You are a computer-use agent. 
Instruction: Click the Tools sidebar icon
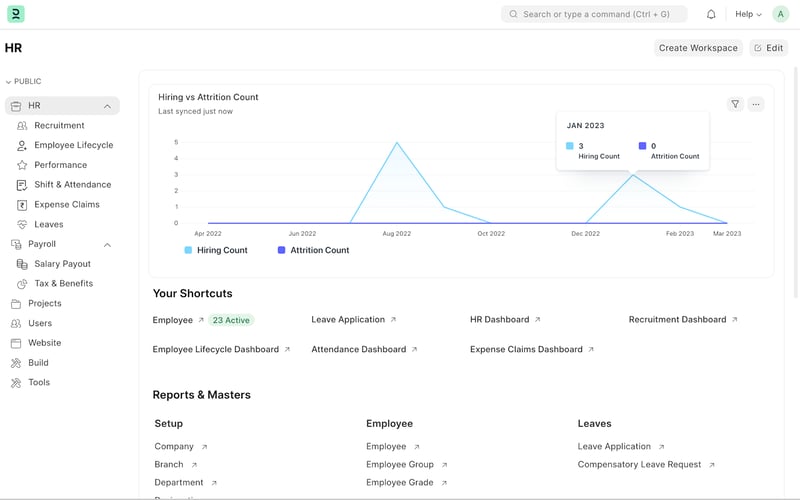(x=16, y=383)
